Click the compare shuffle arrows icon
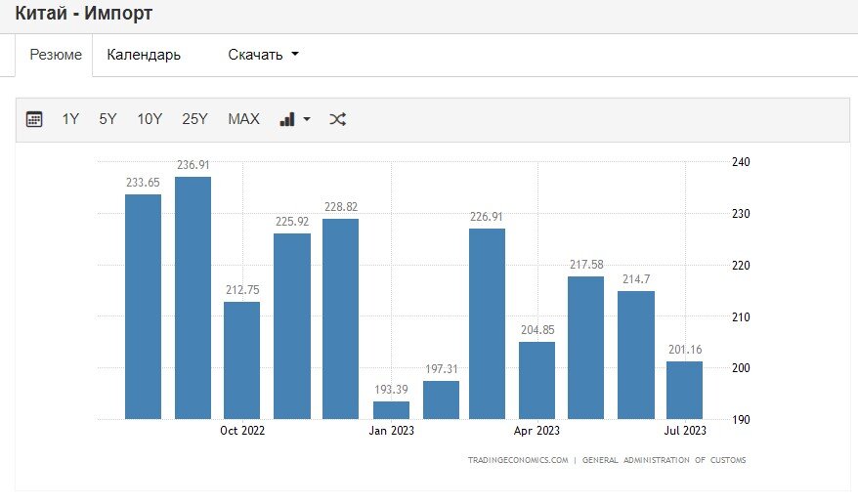The image size is (858, 504). click(x=337, y=119)
